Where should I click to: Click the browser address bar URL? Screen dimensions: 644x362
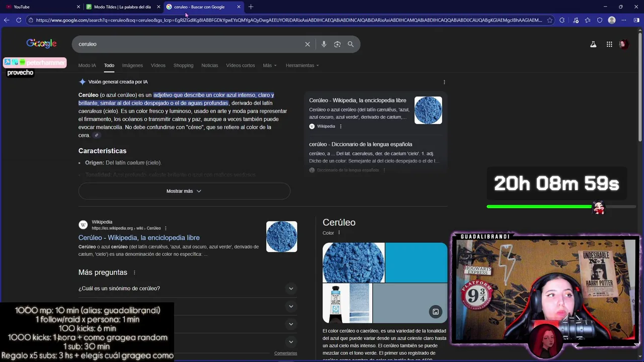(x=289, y=20)
